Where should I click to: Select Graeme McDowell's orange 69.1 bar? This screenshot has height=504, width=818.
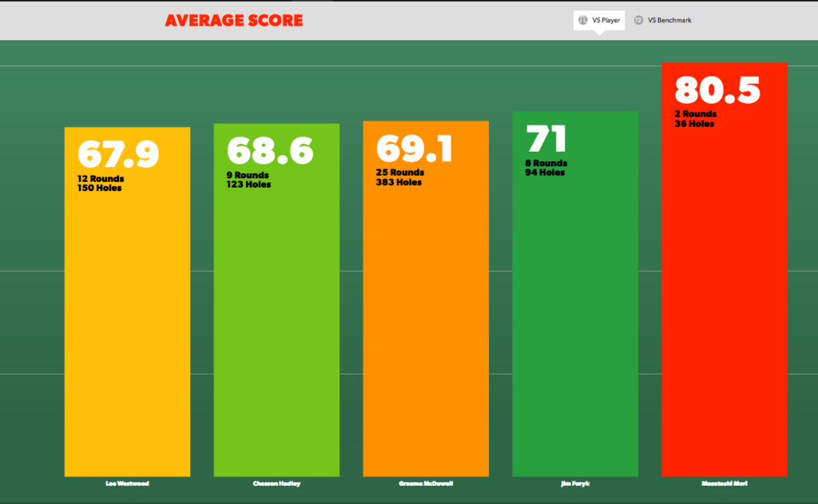click(x=426, y=299)
